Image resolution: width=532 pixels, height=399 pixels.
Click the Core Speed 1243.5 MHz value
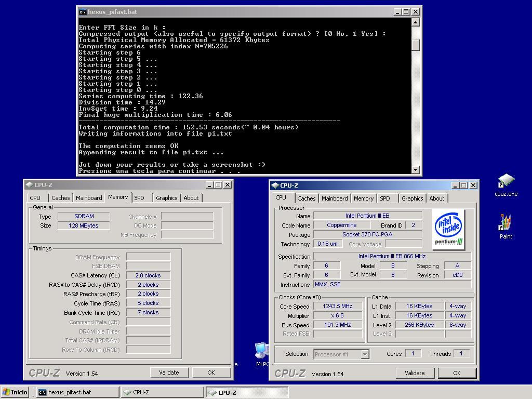338,306
